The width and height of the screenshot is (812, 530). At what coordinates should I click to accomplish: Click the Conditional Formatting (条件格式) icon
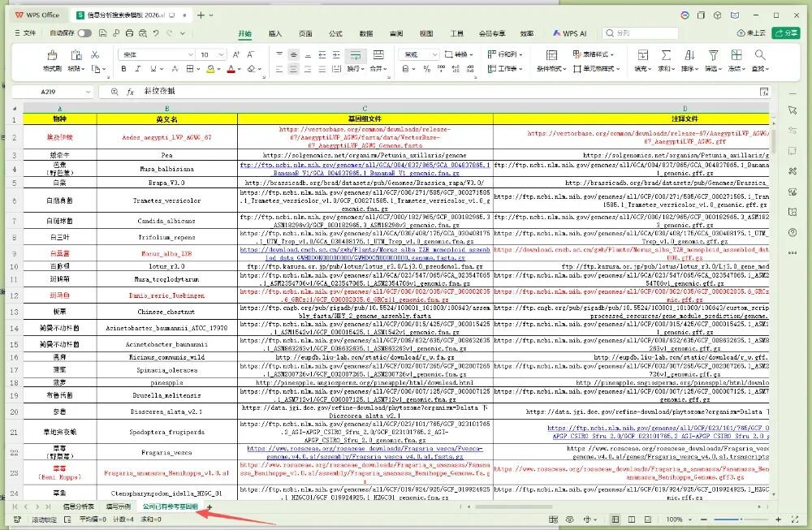click(x=552, y=55)
